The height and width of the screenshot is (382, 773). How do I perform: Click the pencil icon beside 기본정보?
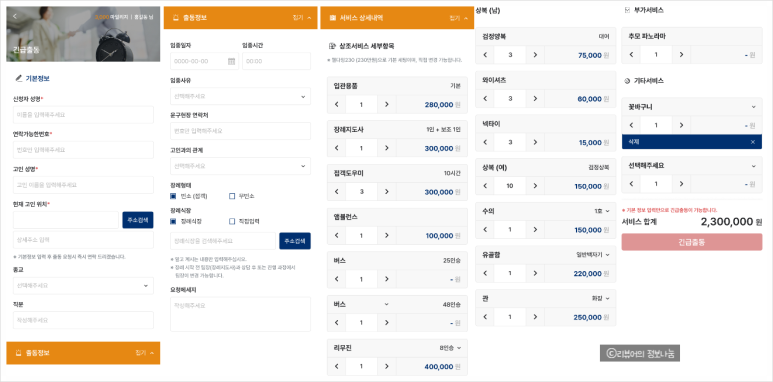coord(19,78)
